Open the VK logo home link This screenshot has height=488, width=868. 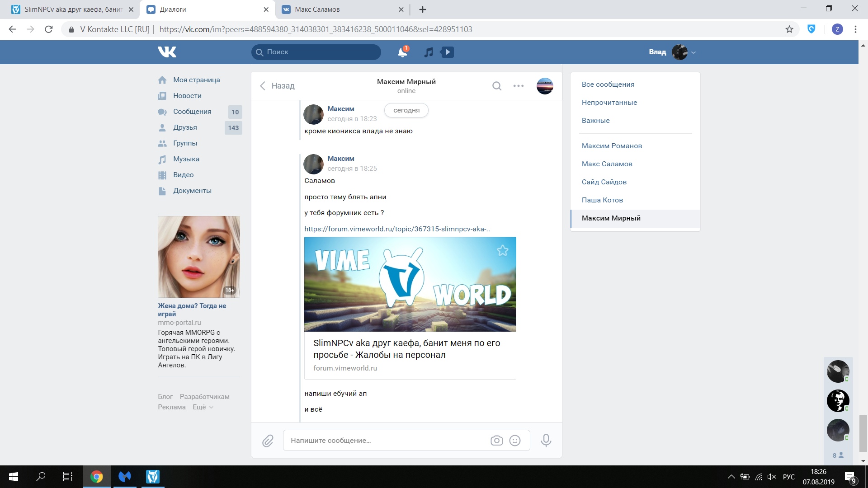pyautogui.click(x=167, y=52)
